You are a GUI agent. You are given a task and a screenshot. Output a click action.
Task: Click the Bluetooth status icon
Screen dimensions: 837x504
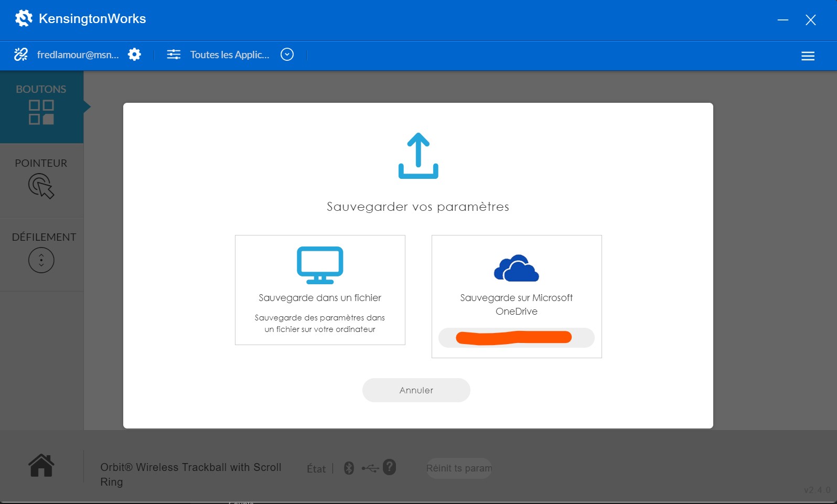(x=349, y=468)
